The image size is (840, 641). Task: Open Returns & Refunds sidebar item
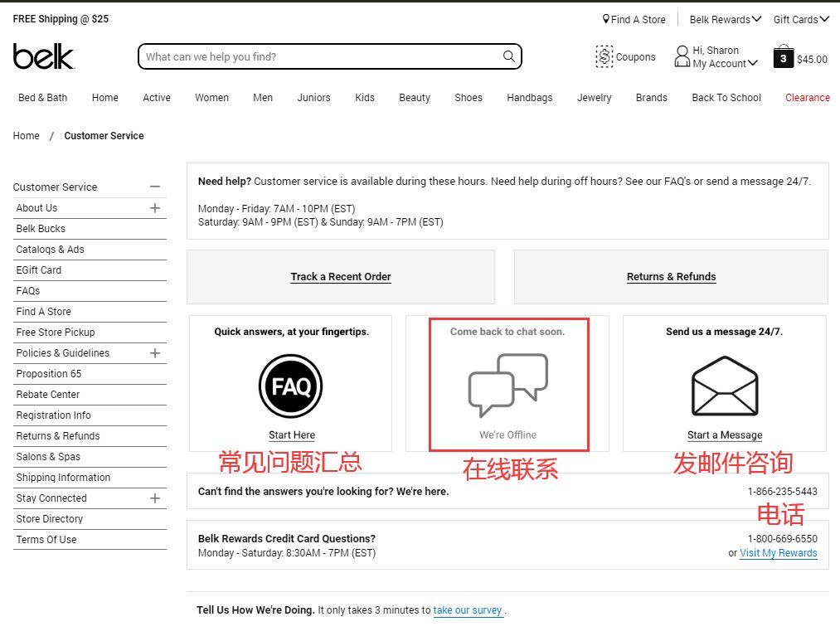[58, 436]
